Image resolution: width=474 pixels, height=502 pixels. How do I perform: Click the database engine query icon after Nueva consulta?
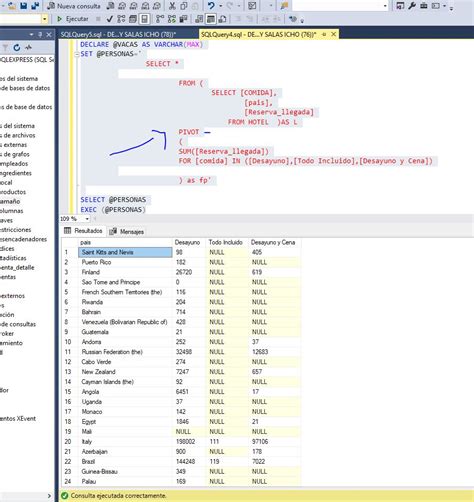click(x=111, y=6)
